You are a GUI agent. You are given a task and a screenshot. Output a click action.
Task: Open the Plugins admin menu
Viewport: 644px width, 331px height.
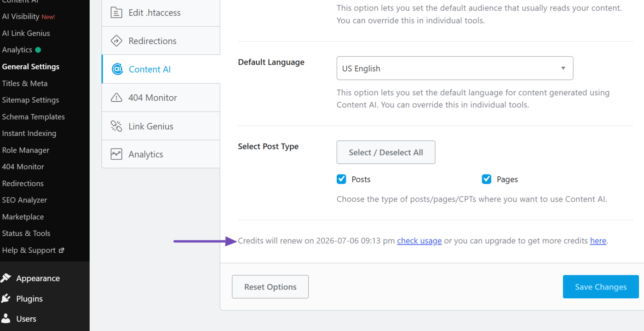29,298
